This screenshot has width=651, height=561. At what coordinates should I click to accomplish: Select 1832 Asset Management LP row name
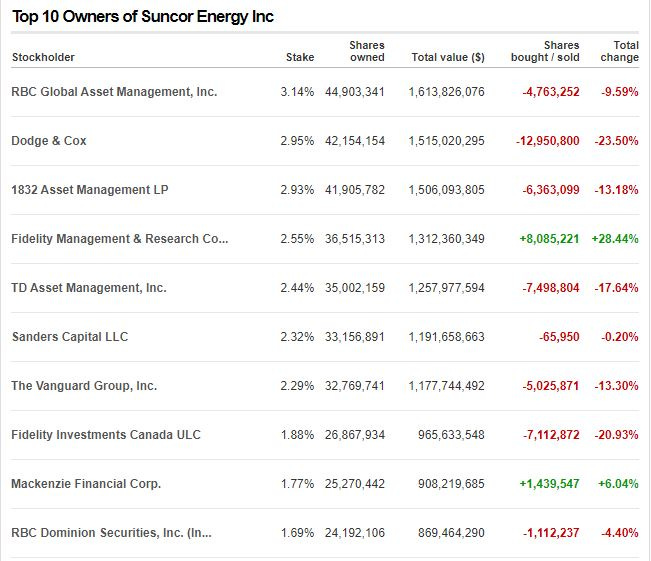90,190
